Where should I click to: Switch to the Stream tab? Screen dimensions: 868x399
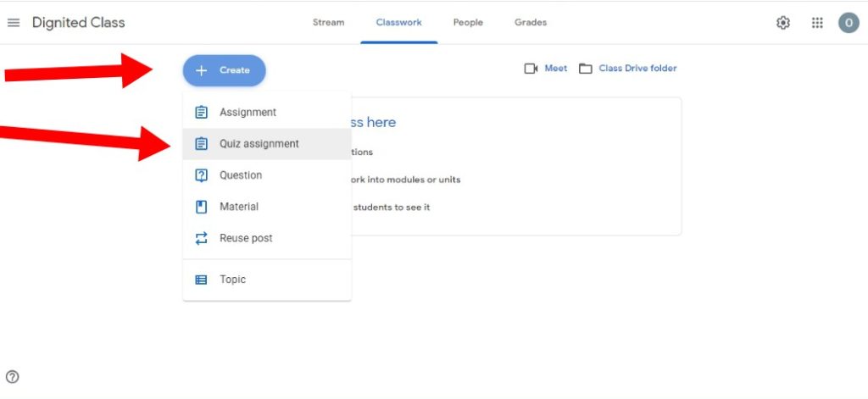[x=328, y=23]
